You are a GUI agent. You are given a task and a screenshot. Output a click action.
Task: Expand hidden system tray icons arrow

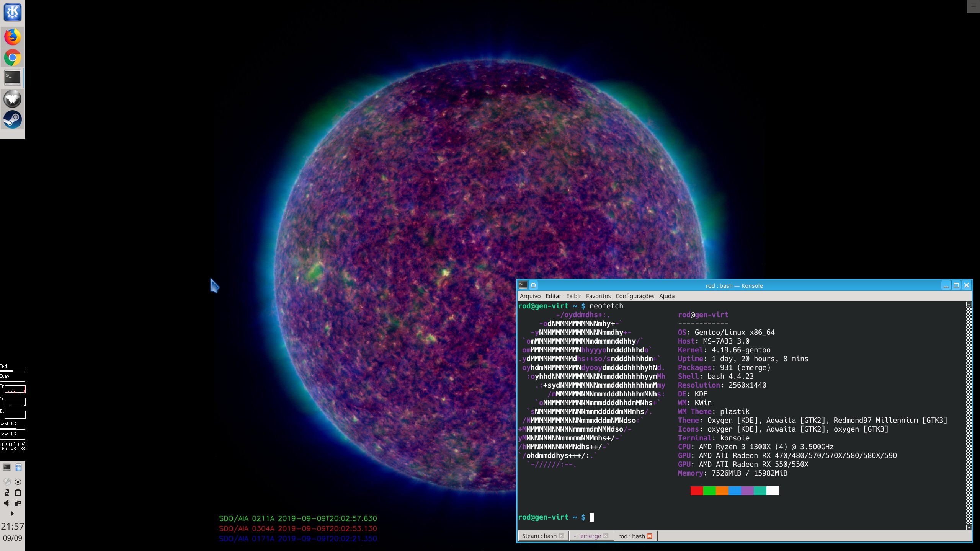12,514
